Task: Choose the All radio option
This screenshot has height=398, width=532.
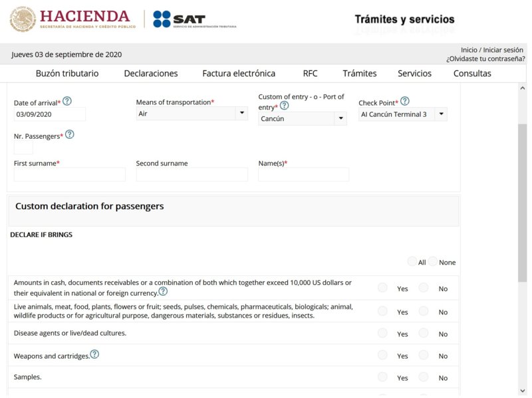Action: click(412, 262)
